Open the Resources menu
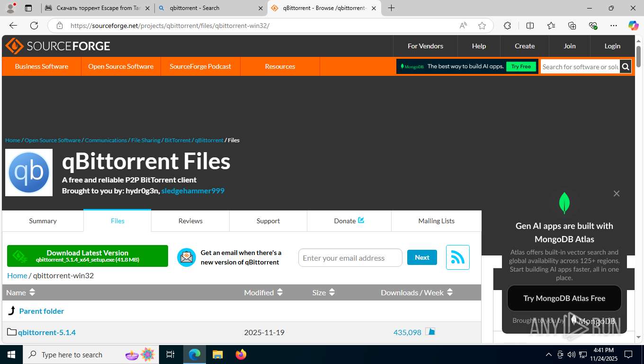Screen dimensions: 644x364 pyautogui.click(x=280, y=66)
